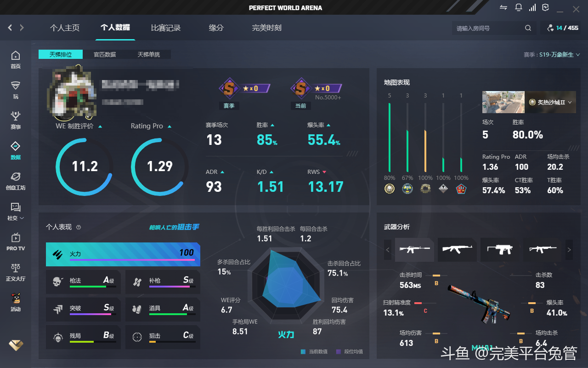This screenshot has width=588, height=368.
Task: Open 创意工坊 workshop icon
Action: 16,181
